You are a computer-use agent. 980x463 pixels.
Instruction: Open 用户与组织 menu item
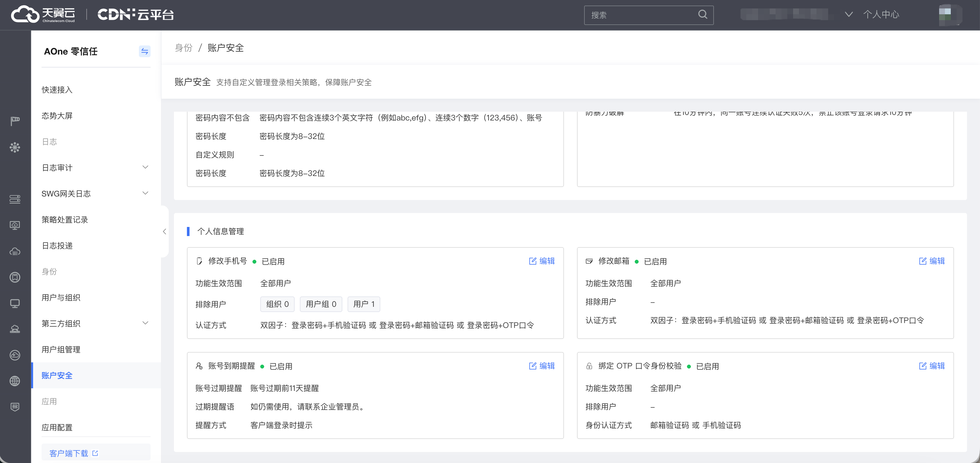point(61,297)
